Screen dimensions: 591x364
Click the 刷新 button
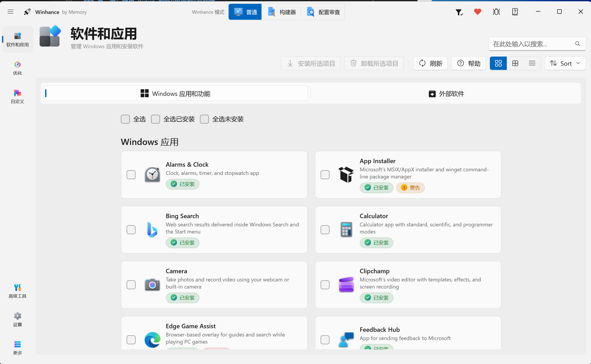click(430, 63)
